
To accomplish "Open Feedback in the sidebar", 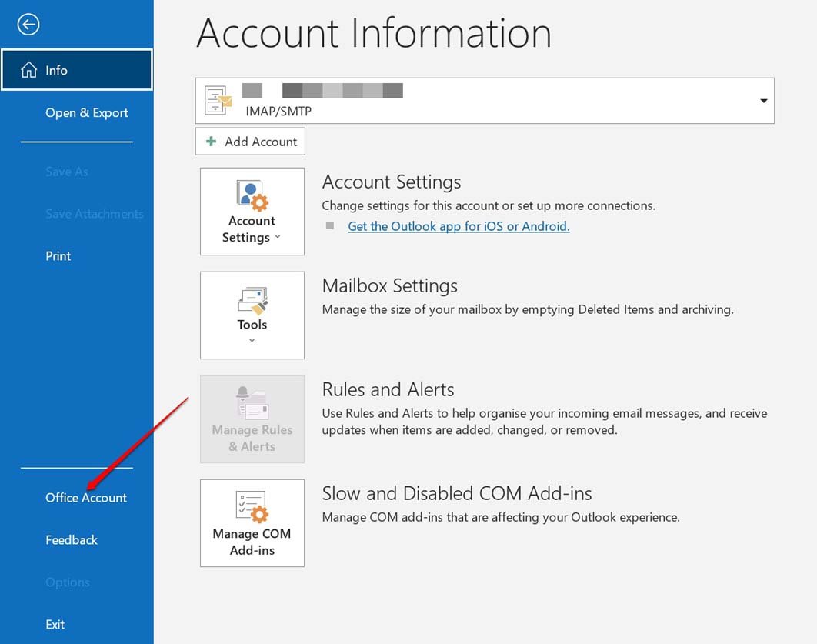I will point(72,540).
